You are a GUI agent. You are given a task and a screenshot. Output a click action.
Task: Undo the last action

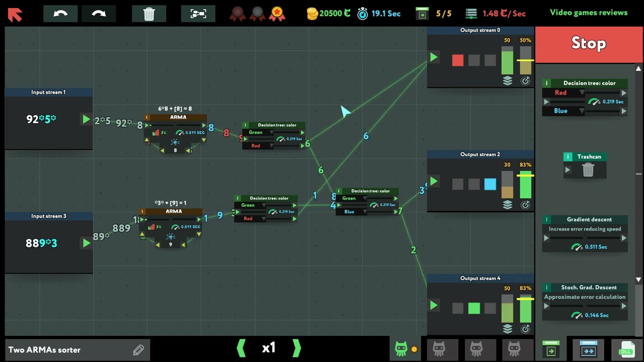[60, 14]
